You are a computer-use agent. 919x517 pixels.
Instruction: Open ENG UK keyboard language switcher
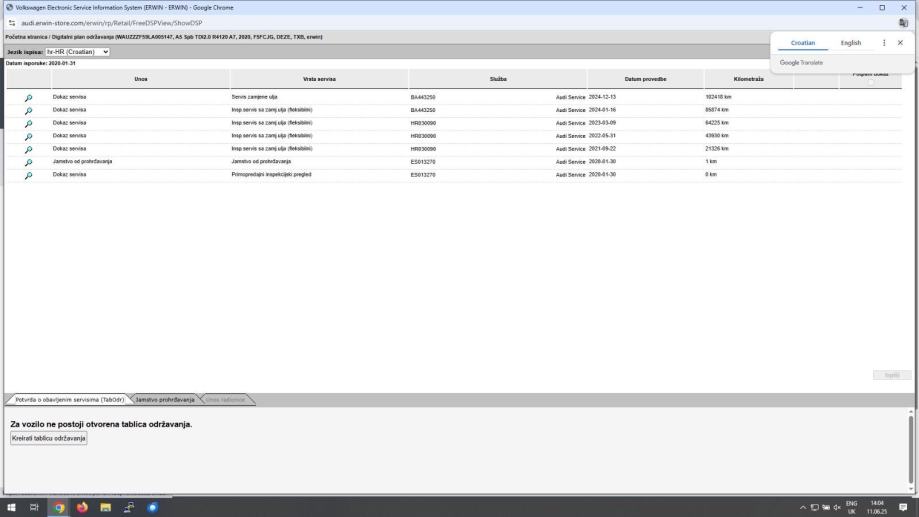(x=852, y=508)
